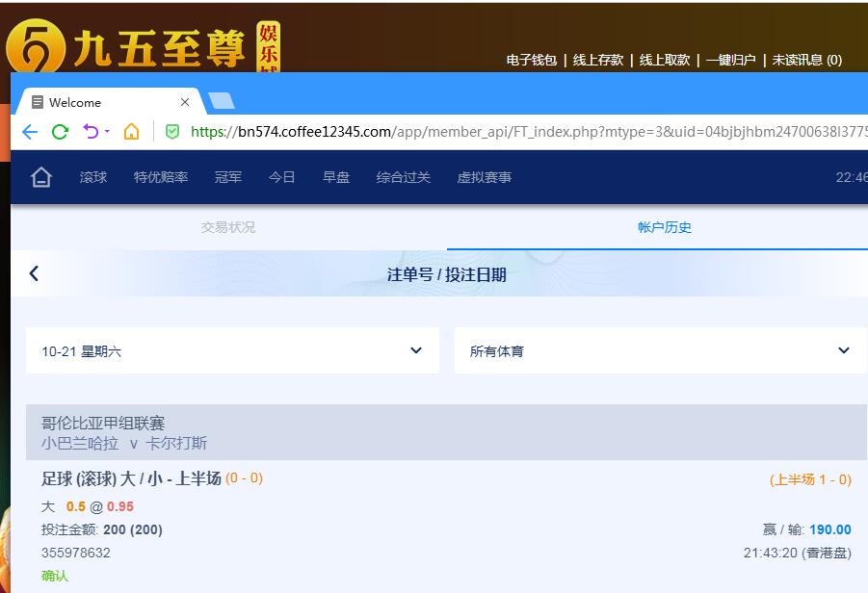
Task: Switch to the 交易状况 tab
Action: click(x=228, y=227)
